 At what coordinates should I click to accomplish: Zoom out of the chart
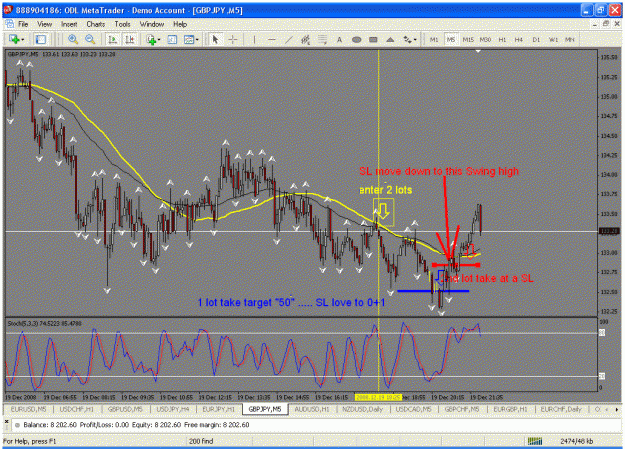90,39
